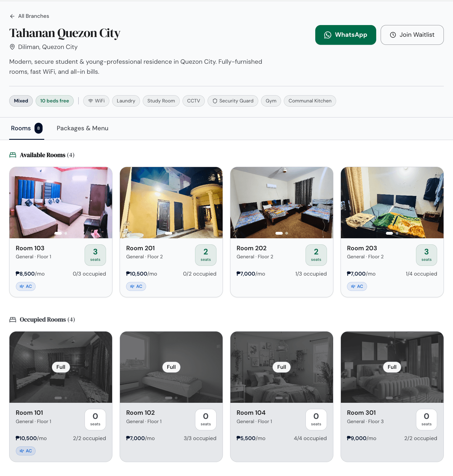Click the Mixed gender tag

click(x=21, y=101)
